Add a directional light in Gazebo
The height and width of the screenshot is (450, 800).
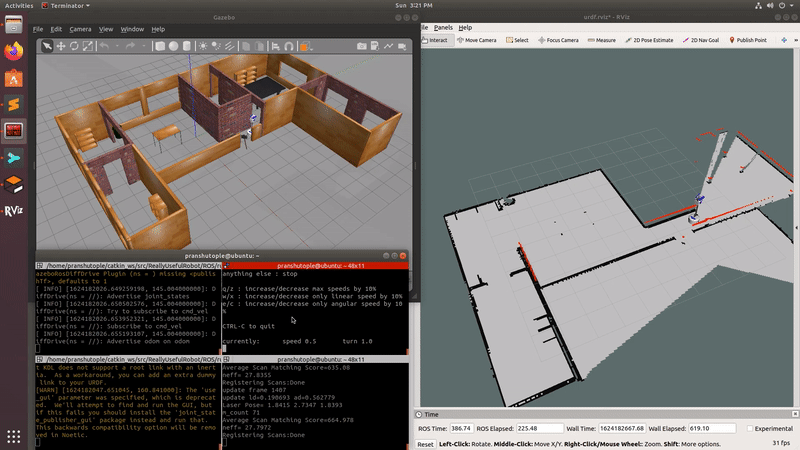pos(230,46)
